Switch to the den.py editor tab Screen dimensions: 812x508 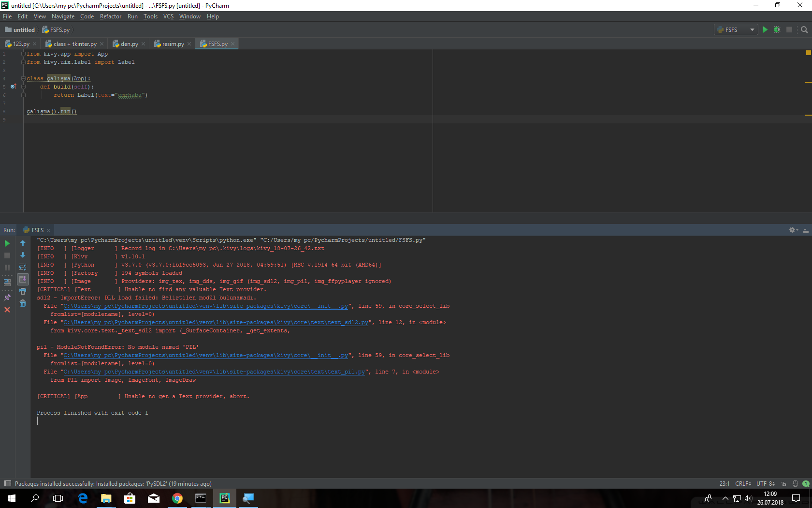[129, 44]
